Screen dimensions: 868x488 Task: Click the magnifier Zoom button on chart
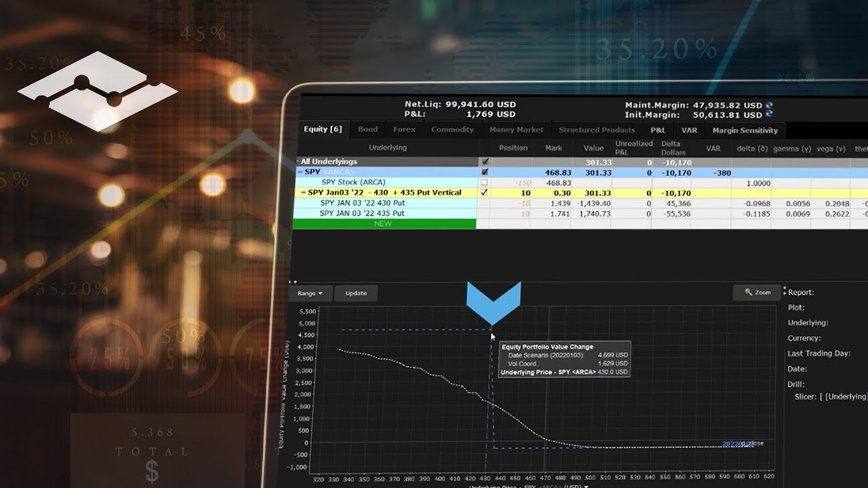coord(757,293)
